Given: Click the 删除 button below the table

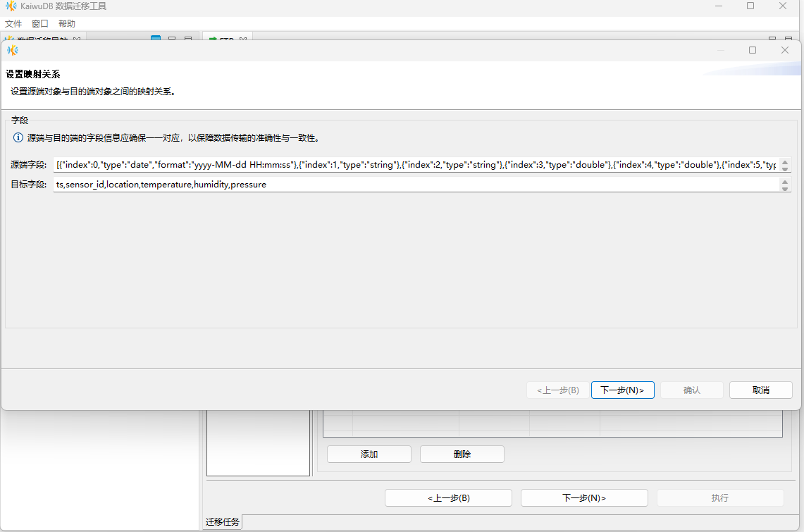Looking at the screenshot, I should coord(462,454).
